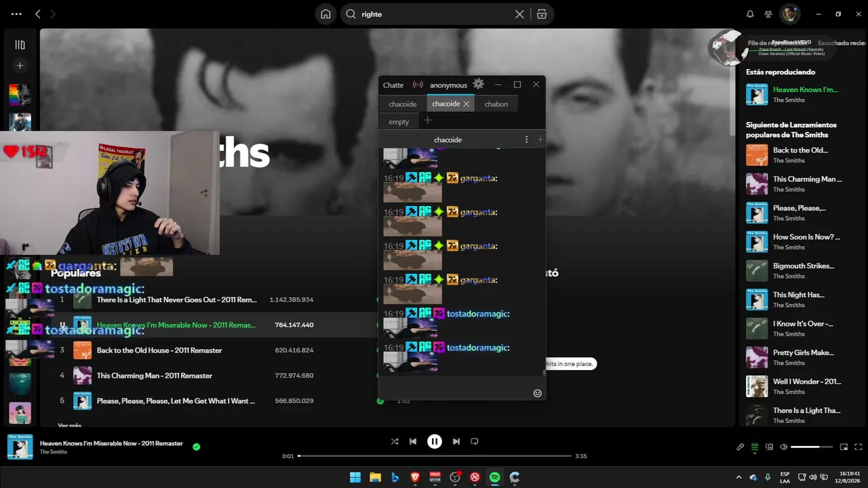Select 'Bigmouth Strikes...' in the queue list
This screenshot has width=868, height=488.
click(x=804, y=266)
